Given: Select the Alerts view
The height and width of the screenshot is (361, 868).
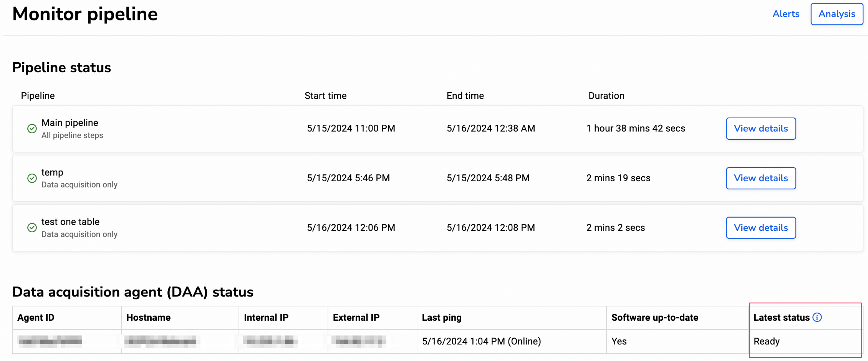Looking at the screenshot, I should click(x=786, y=14).
